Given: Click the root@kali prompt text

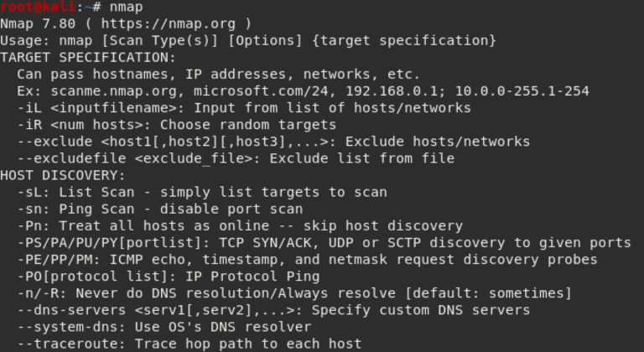Looking at the screenshot, I should point(38,7).
